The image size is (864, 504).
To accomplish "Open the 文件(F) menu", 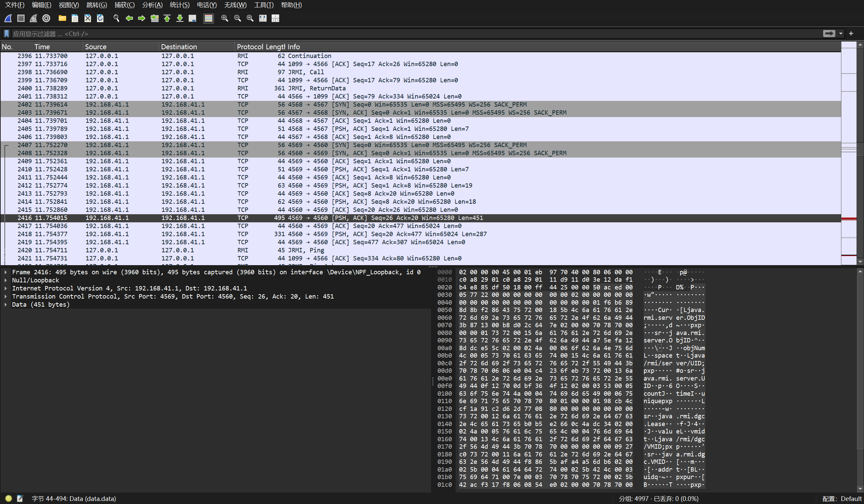I will click(15, 5).
